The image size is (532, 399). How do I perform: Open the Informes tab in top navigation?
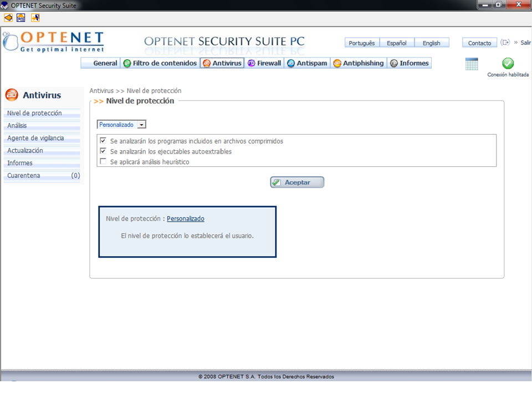(x=409, y=63)
